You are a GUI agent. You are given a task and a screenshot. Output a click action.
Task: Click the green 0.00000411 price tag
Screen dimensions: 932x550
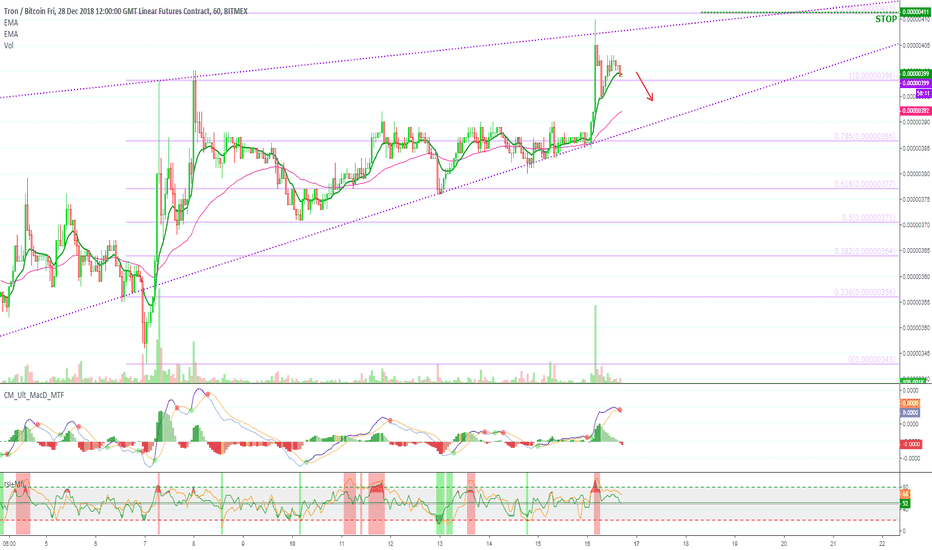pyautogui.click(x=915, y=11)
